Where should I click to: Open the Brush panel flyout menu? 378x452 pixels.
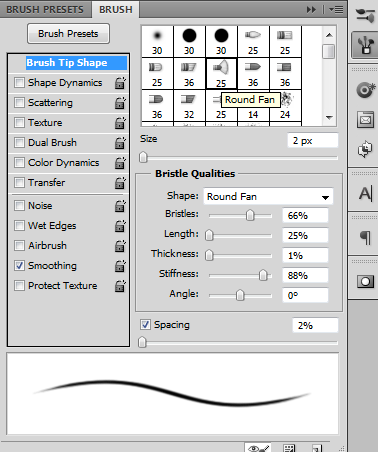pos(336,10)
